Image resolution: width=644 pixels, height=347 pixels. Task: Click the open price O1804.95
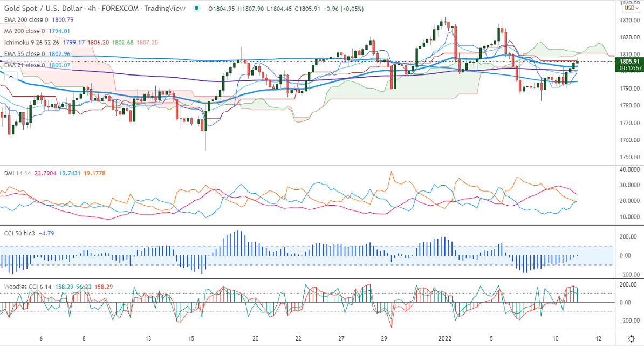(x=222, y=9)
